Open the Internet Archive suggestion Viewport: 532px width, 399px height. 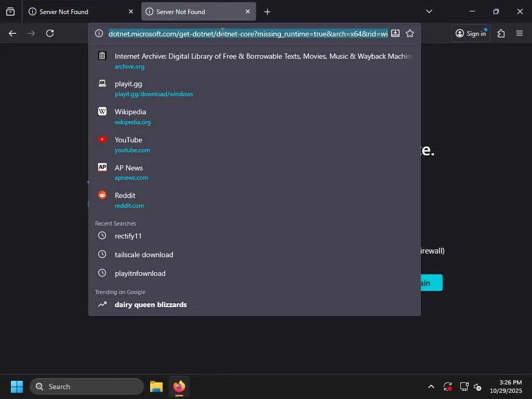pos(255,61)
